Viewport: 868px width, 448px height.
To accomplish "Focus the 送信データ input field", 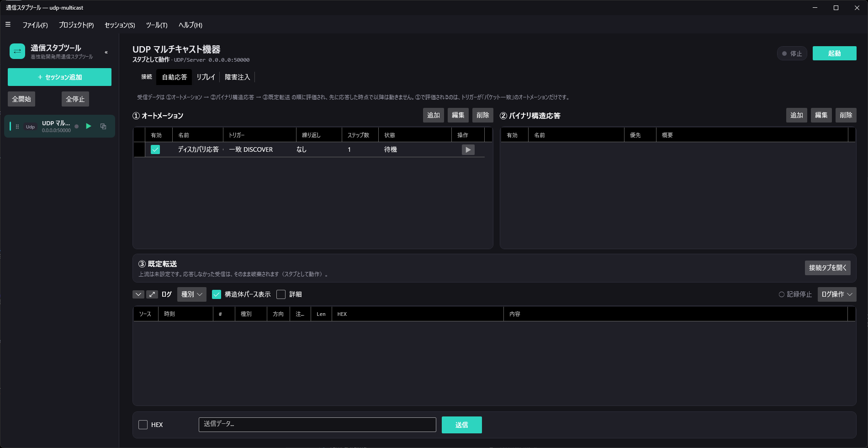I will click(x=318, y=424).
